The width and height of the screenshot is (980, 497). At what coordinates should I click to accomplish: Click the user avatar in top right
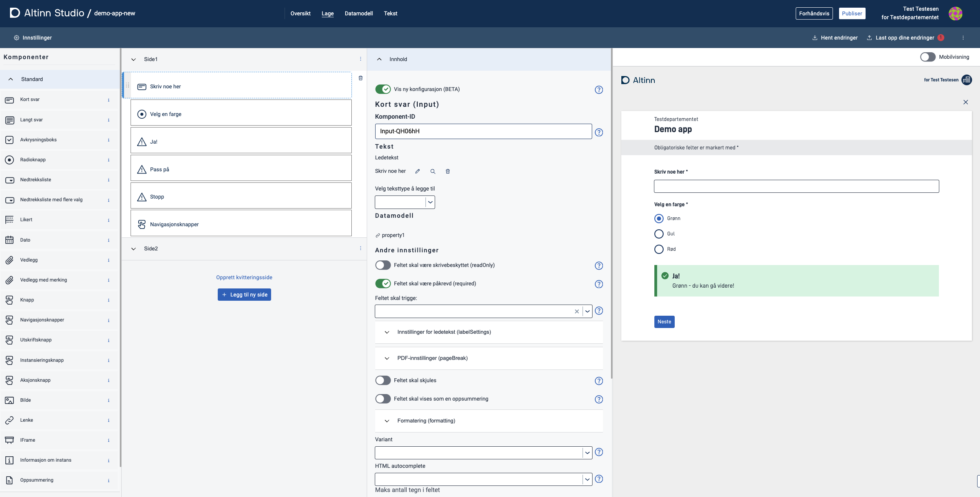955,13
